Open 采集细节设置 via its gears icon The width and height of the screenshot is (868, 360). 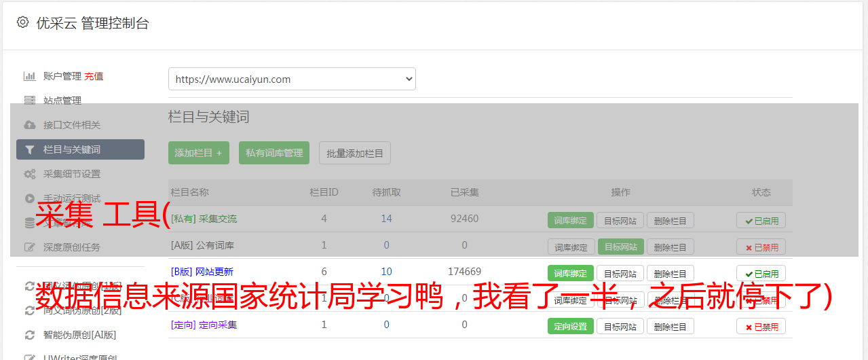[x=29, y=174]
